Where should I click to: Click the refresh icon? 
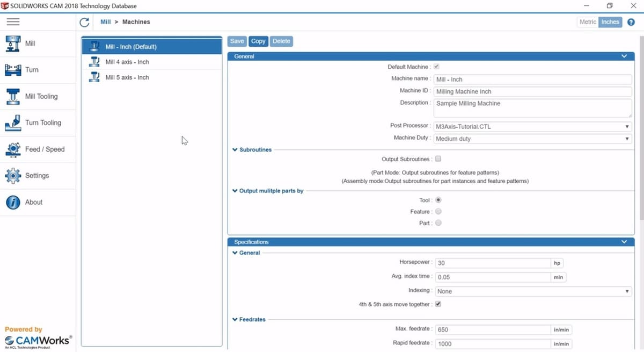pyautogui.click(x=84, y=22)
